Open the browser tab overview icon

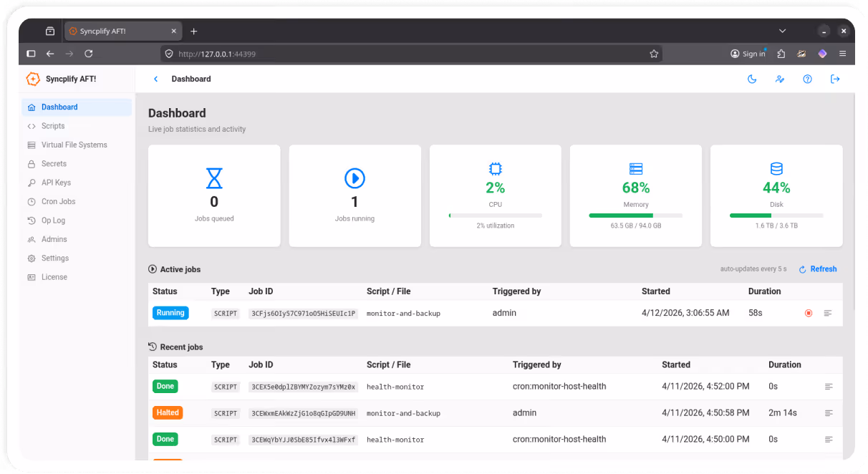click(50, 32)
